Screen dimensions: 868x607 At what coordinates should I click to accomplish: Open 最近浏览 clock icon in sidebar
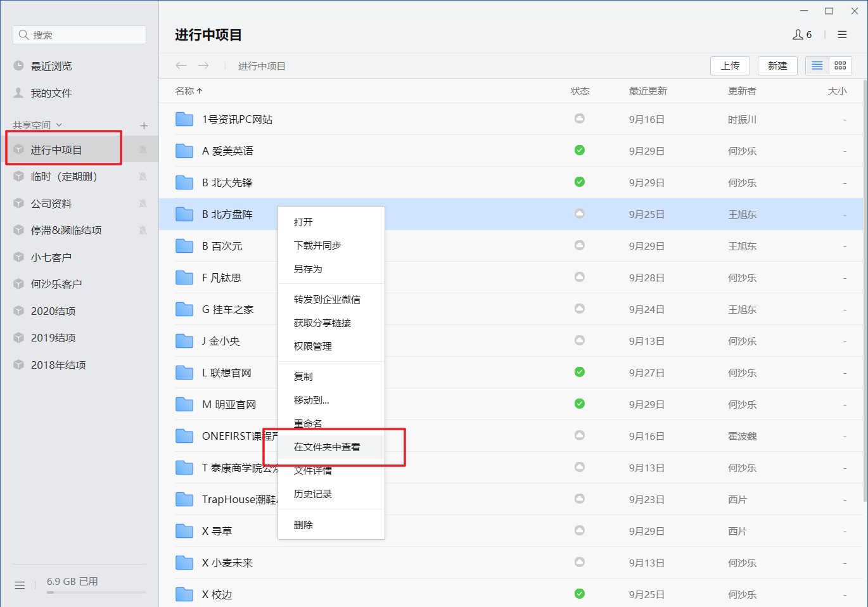pos(18,66)
